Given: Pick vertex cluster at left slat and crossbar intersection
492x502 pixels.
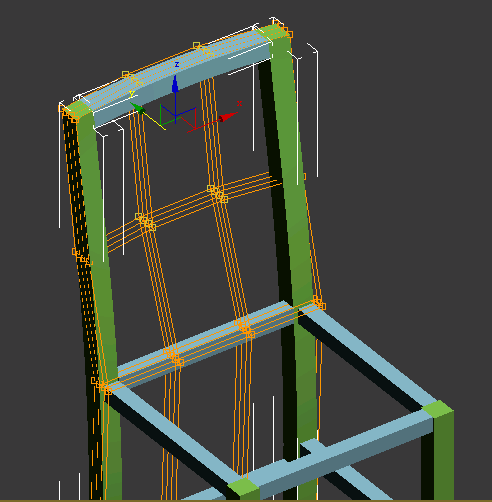Looking at the screenshot, I should pyautogui.click(x=145, y=222).
